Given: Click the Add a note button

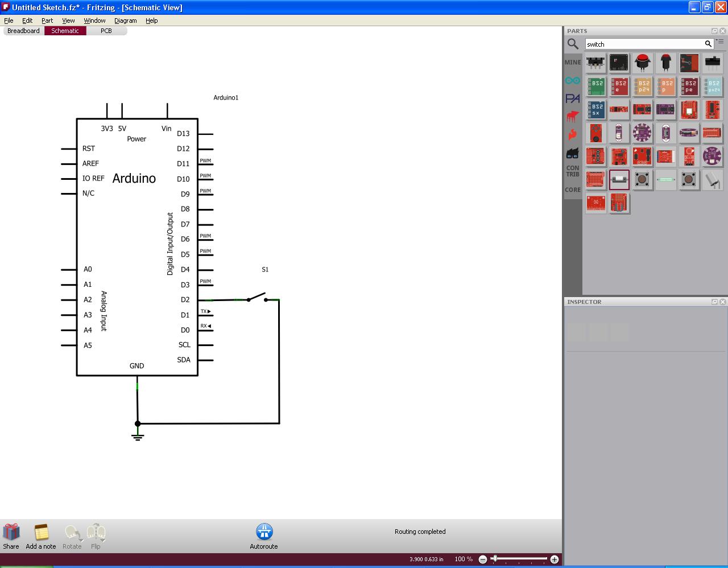Looking at the screenshot, I should (41, 537).
